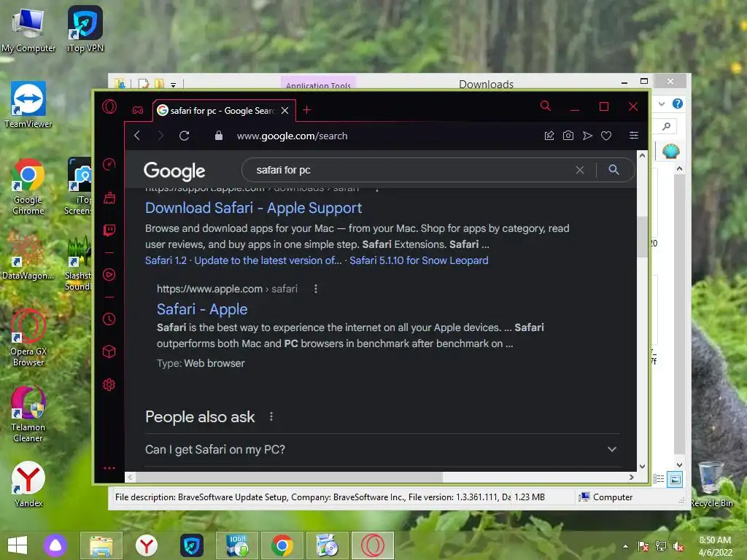
Task: Open My Flow send icon
Action: click(587, 136)
